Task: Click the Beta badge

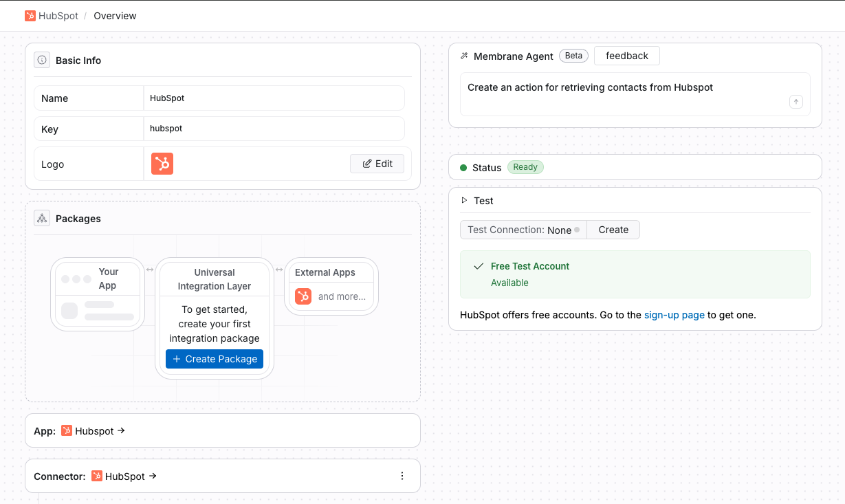Action: point(573,56)
